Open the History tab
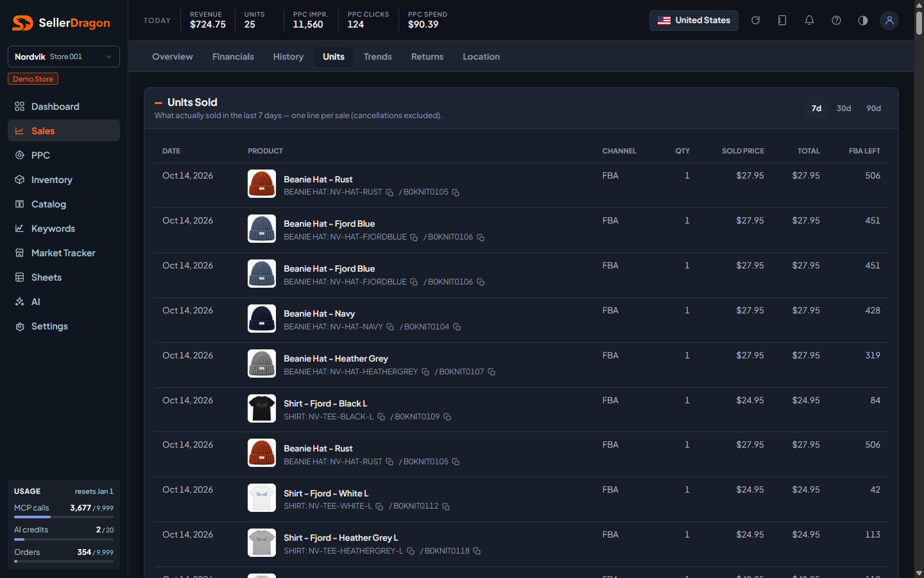Viewport: 924px width, 578px height. pos(288,57)
